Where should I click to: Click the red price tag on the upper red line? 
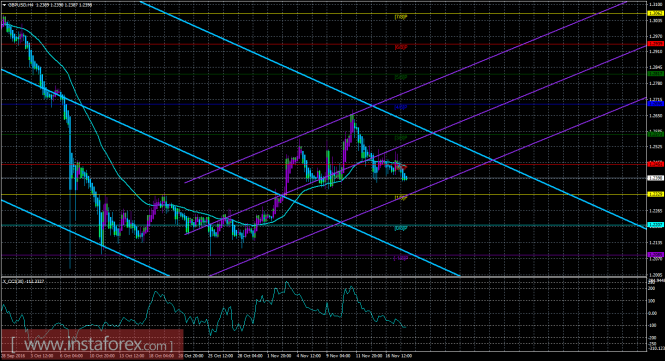pyautogui.click(x=655, y=44)
